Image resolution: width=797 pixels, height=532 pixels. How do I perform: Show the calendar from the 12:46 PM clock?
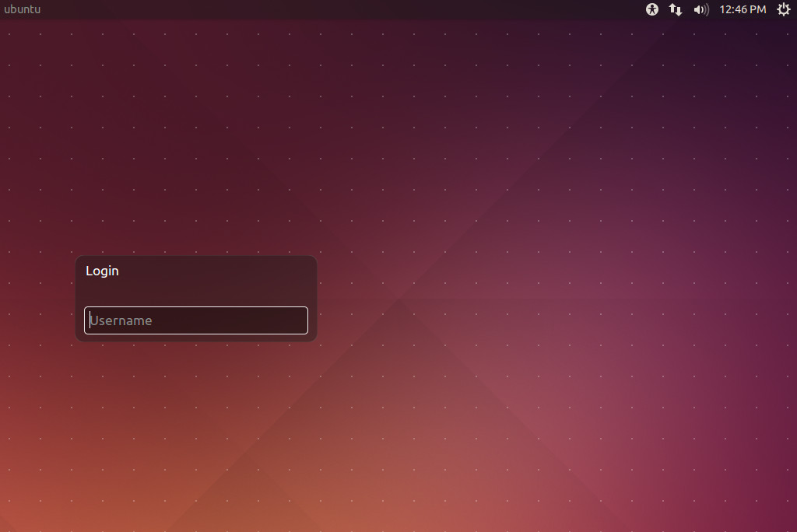pyautogui.click(x=743, y=9)
